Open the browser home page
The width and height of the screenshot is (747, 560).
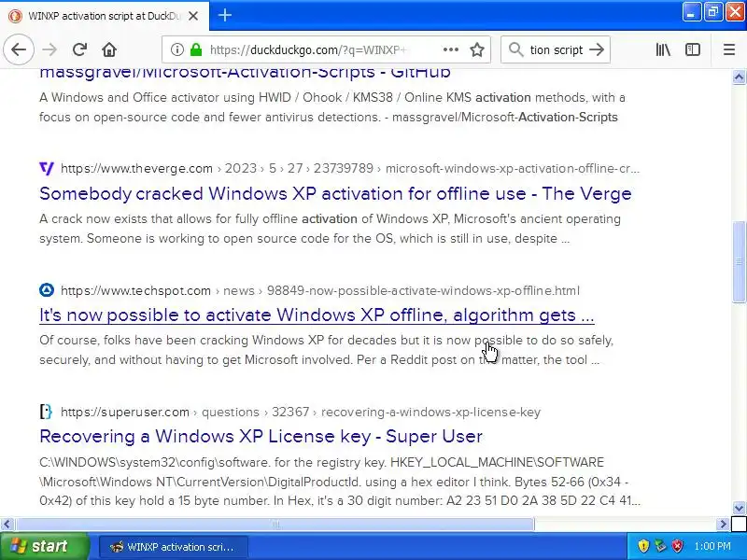[109, 49]
